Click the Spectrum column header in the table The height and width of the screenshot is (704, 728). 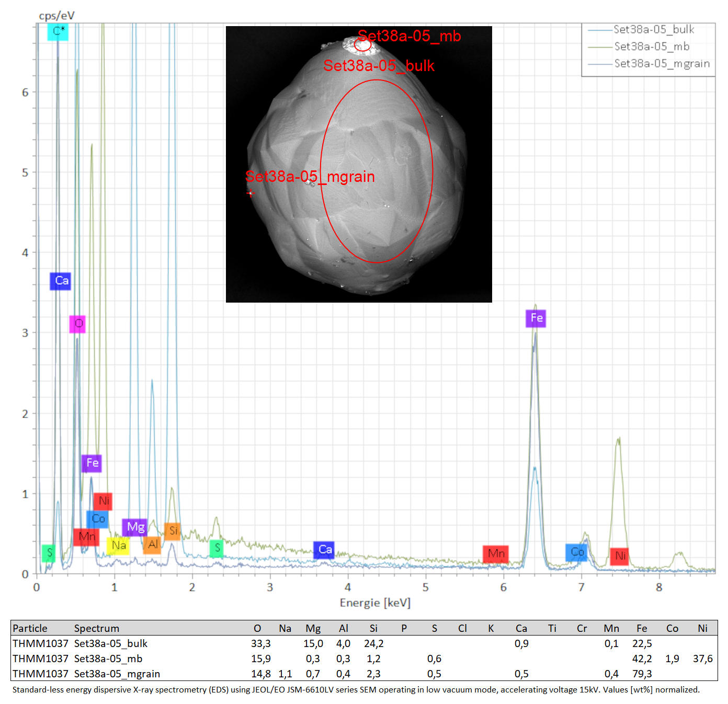pos(97,629)
